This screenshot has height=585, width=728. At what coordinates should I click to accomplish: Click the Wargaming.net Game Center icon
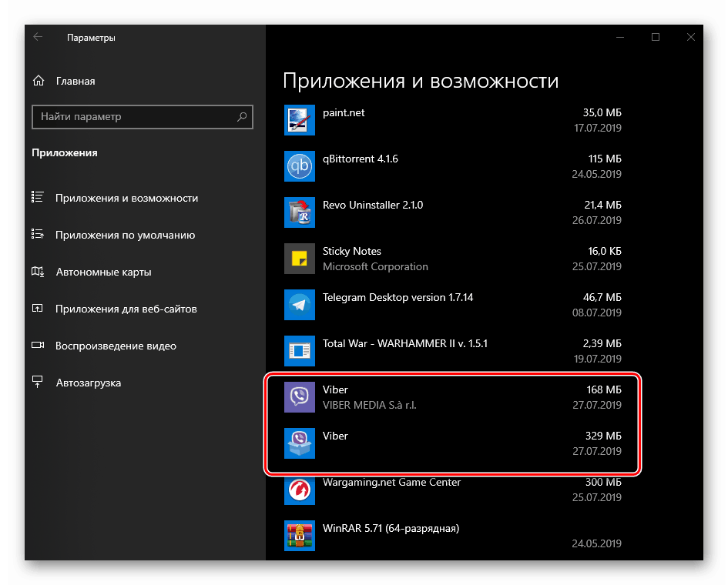click(300, 489)
